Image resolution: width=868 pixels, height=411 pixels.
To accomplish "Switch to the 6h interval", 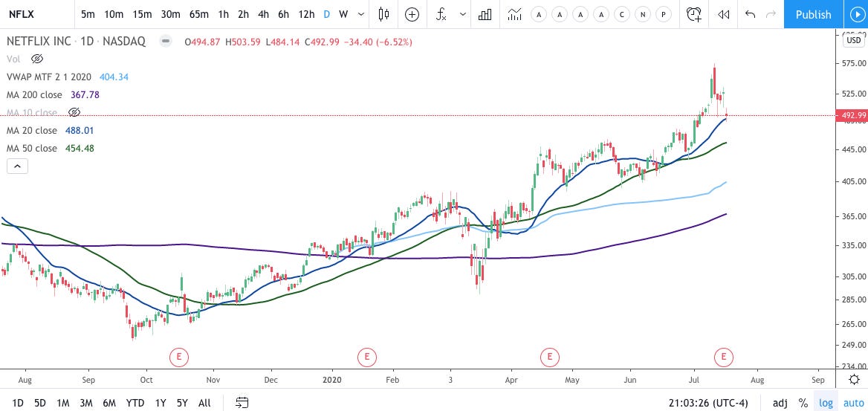I will click(283, 14).
